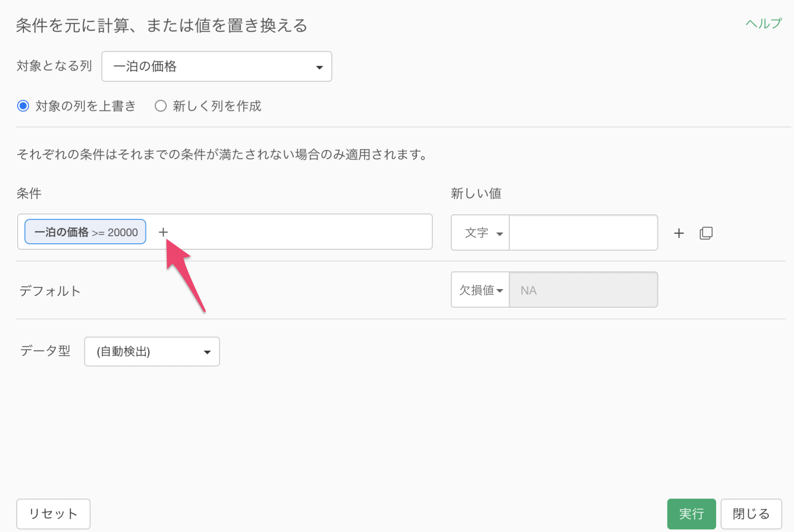Click the duplicate condition row icon
The width and height of the screenshot is (794, 532).
tap(706, 233)
